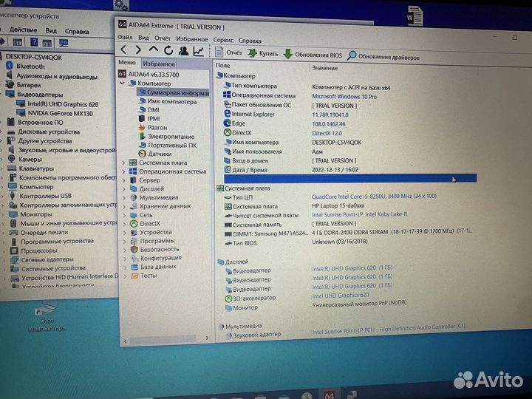
Task: Click the База данных icon
Action: [134, 267]
